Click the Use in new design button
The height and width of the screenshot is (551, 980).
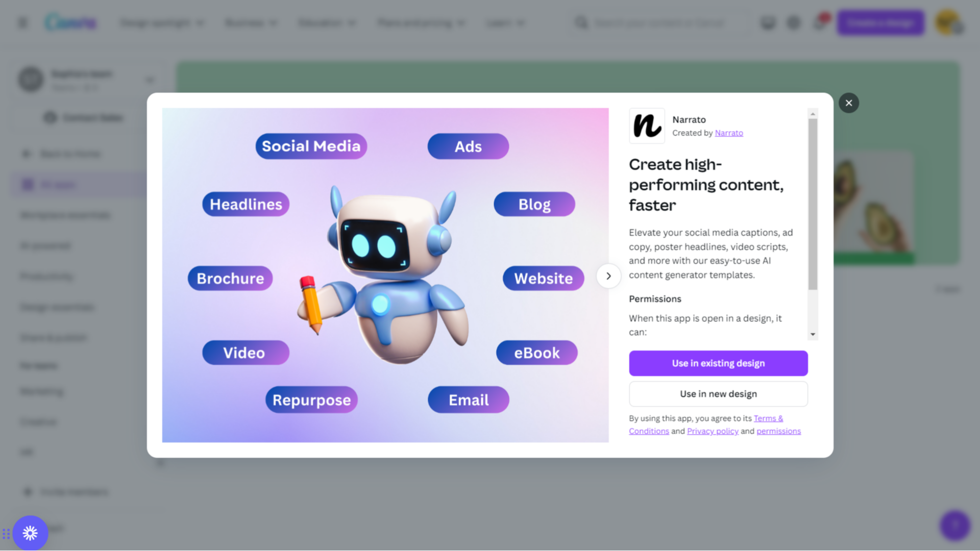point(718,393)
